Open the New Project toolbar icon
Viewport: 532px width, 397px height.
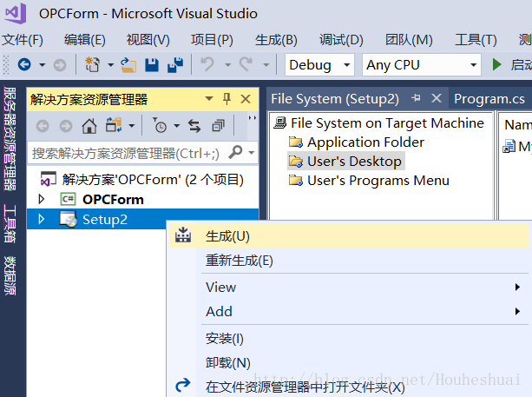coord(93,64)
